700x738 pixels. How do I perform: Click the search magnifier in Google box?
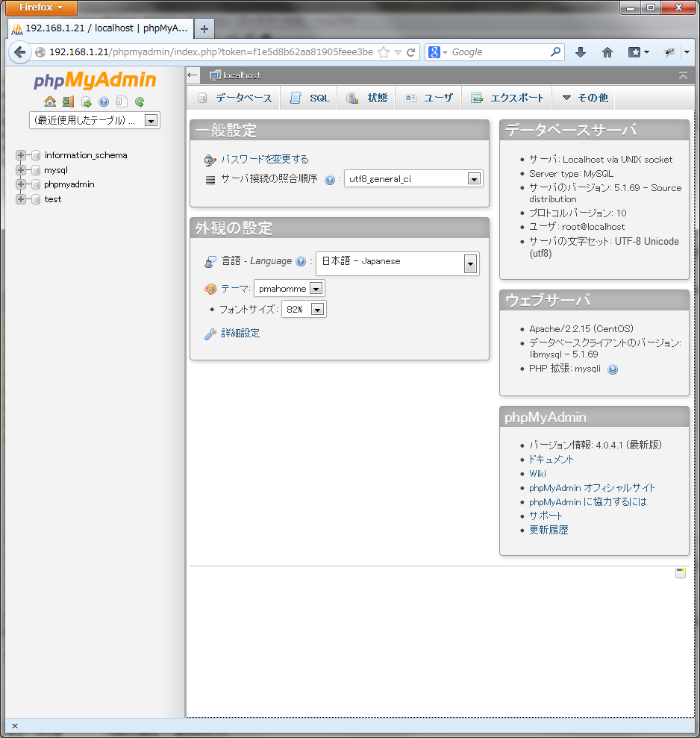[x=555, y=51]
